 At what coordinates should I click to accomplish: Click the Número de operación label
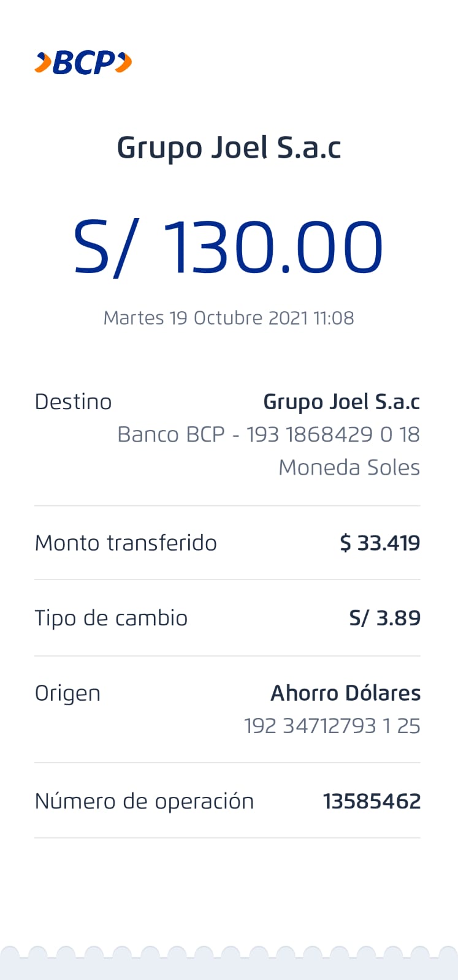(x=144, y=801)
